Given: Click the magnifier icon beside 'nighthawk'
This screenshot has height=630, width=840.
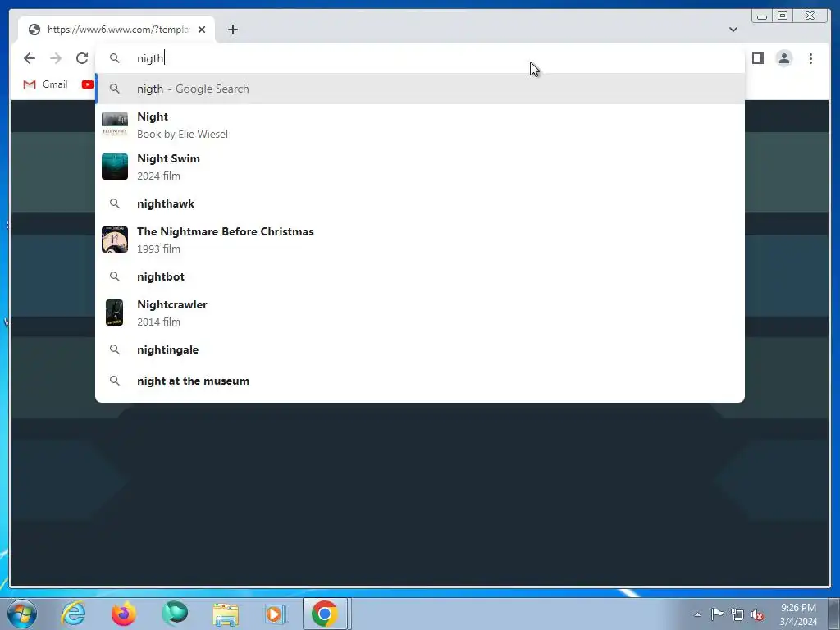Looking at the screenshot, I should pyautogui.click(x=115, y=203).
